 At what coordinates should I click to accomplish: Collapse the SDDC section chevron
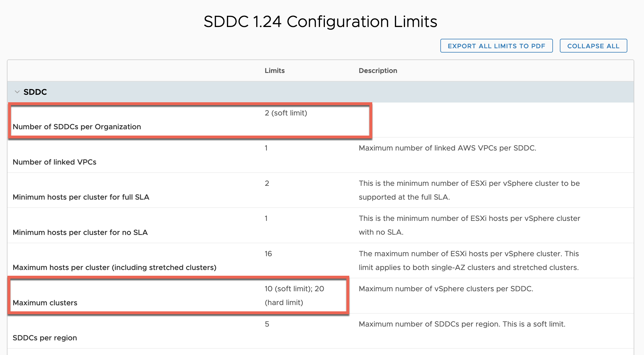tap(17, 92)
